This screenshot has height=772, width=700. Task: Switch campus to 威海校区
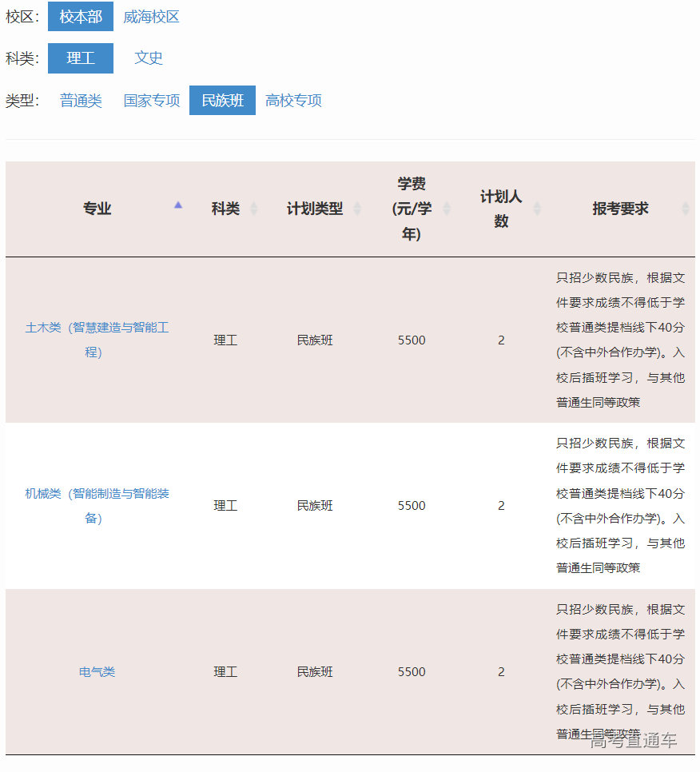(152, 17)
